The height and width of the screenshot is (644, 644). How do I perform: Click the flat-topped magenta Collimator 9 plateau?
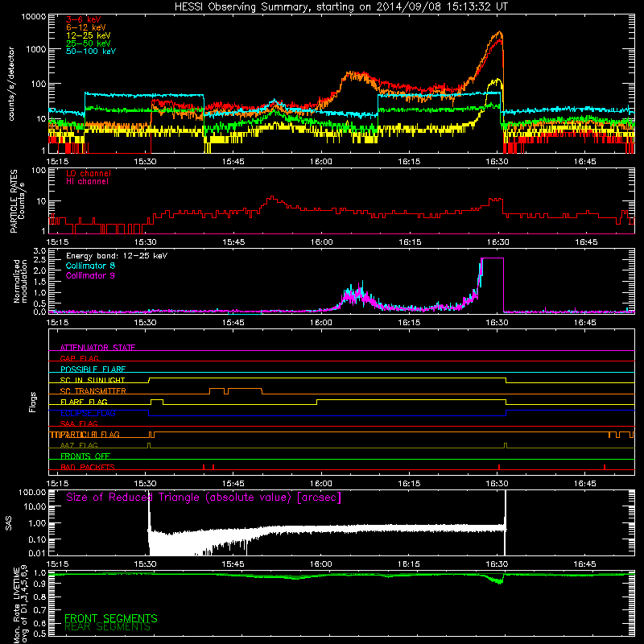point(493,258)
